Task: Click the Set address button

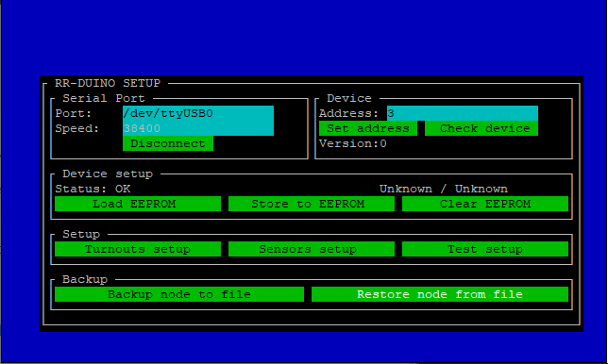Action: pyautogui.click(x=368, y=128)
